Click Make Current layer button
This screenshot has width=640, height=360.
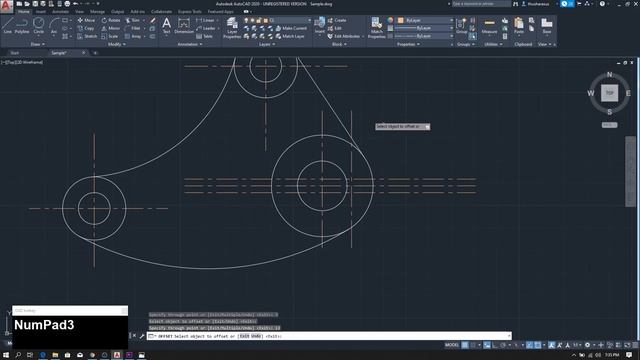click(x=291, y=28)
